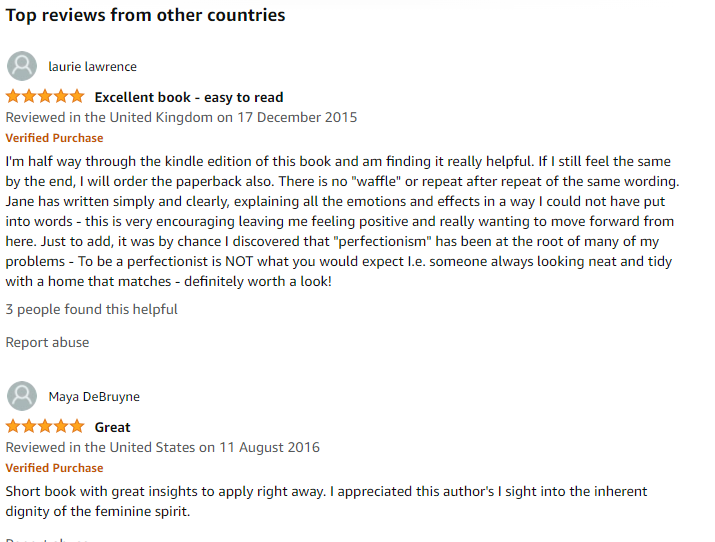Click Verified Purchase label on laurie's review
The height and width of the screenshot is (542, 715).
[54, 138]
